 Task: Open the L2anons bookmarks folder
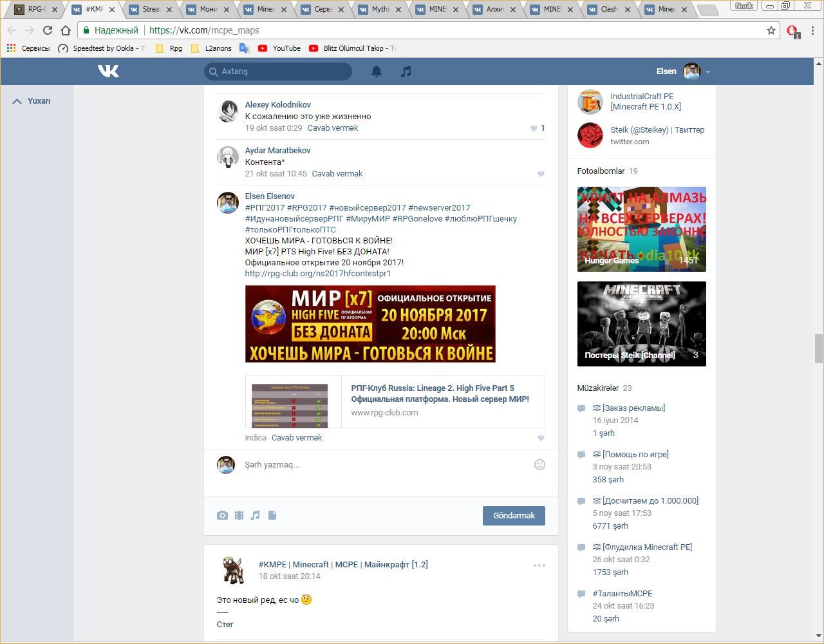tap(211, 48)
